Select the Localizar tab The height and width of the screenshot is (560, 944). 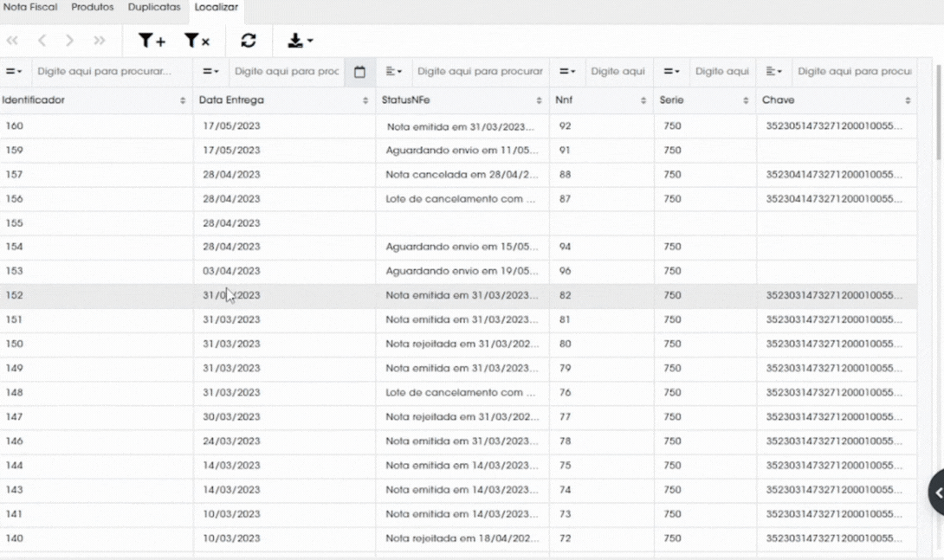tap(217, 7)
